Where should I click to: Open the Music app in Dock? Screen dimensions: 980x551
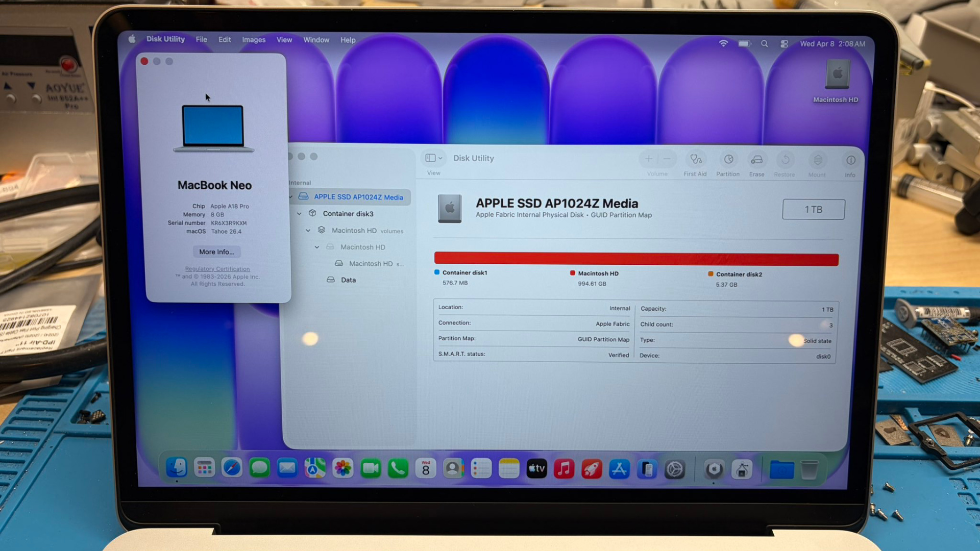pos(564,468)
